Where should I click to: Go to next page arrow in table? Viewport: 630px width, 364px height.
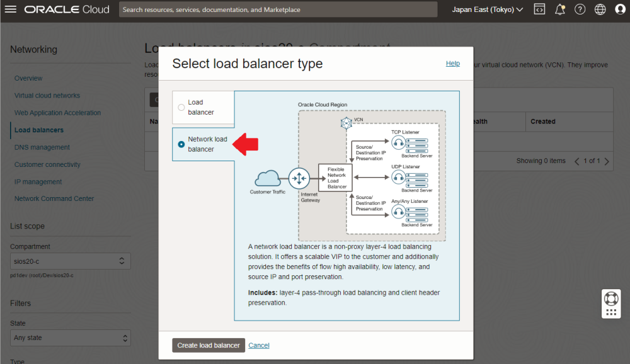pyautogui.click(x=607, y=161)
